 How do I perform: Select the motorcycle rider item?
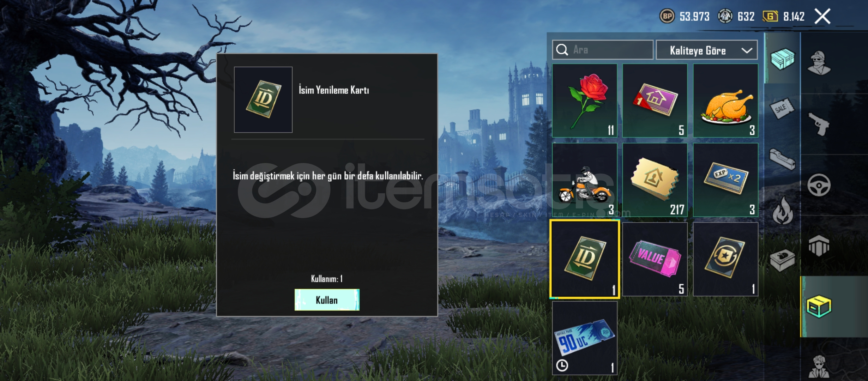click(x=585, y=180)
